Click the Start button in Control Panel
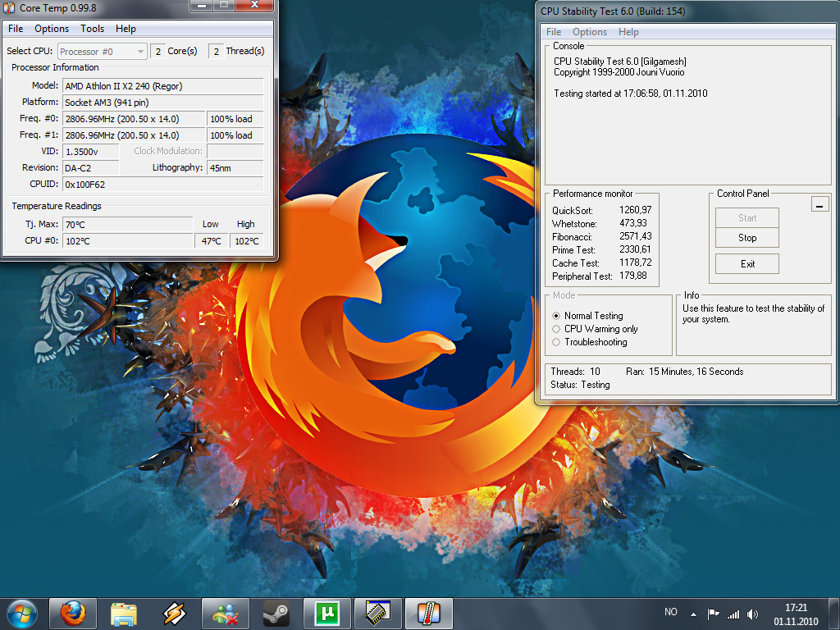Image resolution: width=840 pixels, height=630 pixels. coord(746,218)
